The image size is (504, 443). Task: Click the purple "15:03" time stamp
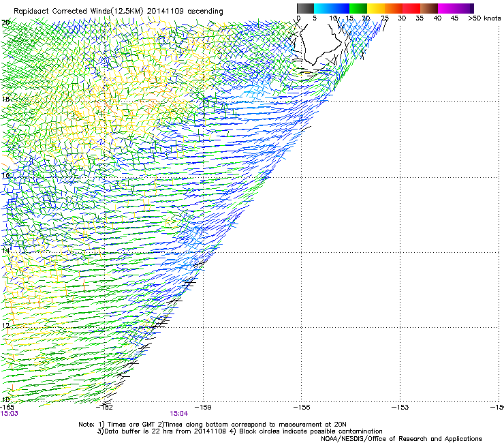pyautogui.click(x=10, y=414)
